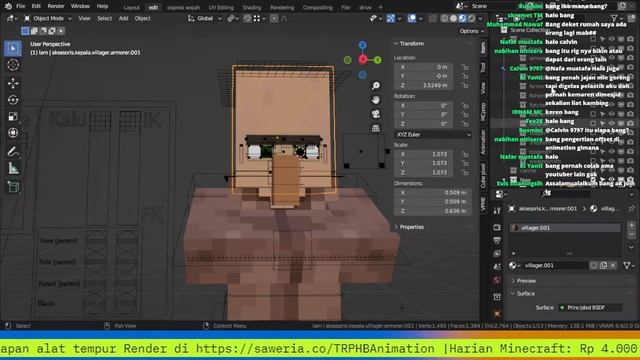Click the Location Z value 3.5249 m
Image resolution: width=640 pixels, height=360 pixels.
(423, 85)
